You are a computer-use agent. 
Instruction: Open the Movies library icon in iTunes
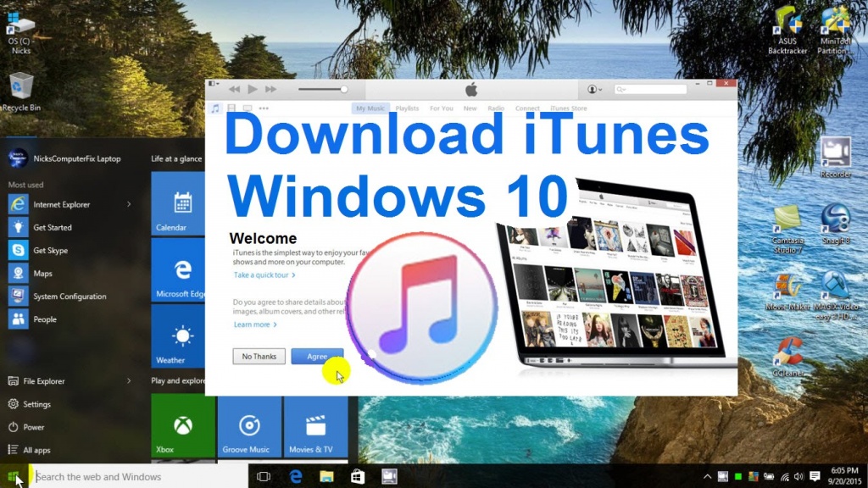(231, 108)
